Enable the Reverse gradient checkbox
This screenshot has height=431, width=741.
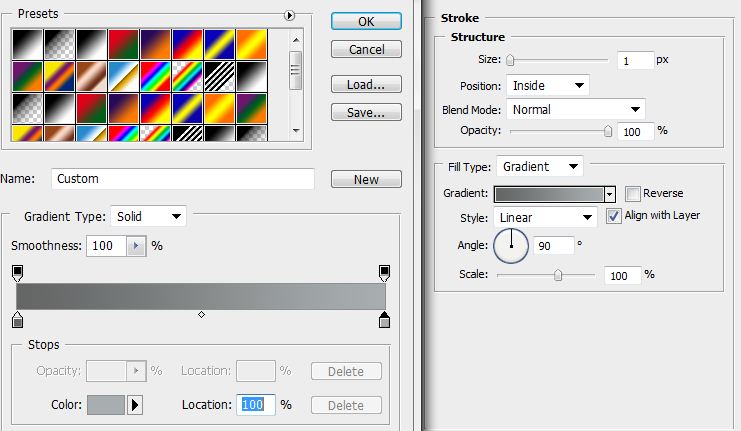pyautogui.click(x=632, y=194)
